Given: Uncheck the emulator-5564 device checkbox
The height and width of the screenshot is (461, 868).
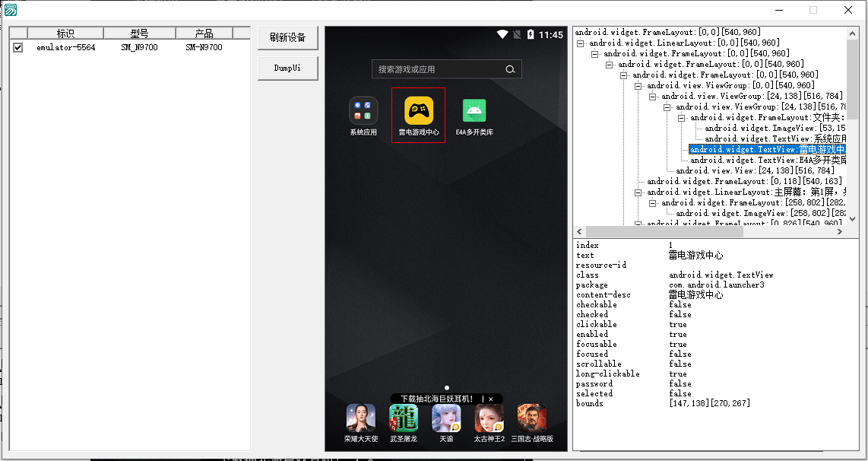Looking at the screenshot, I should 18,46.
